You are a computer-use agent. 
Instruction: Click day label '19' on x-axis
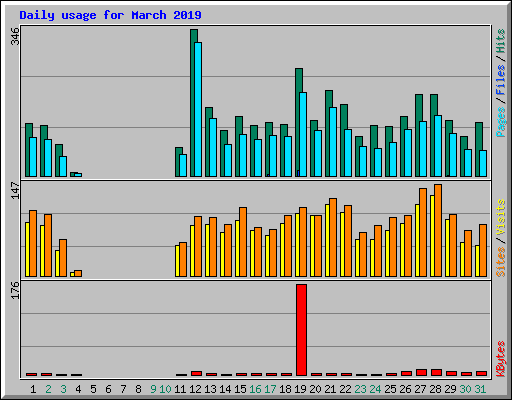[300, 389]
